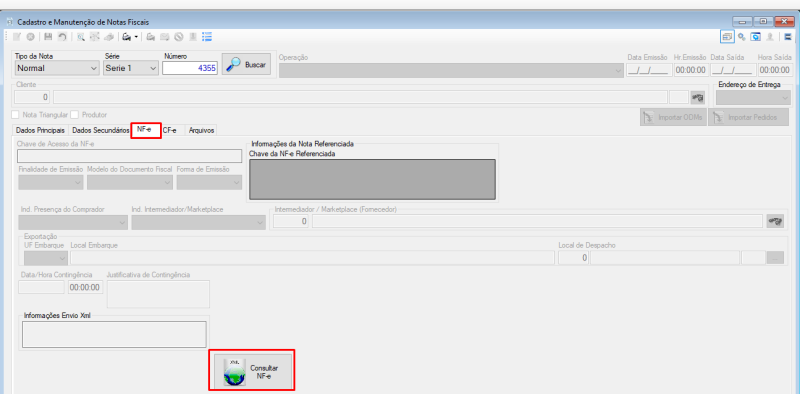Click the edit note toolbar icon
The image size is (800, 394).
[17, 37]
